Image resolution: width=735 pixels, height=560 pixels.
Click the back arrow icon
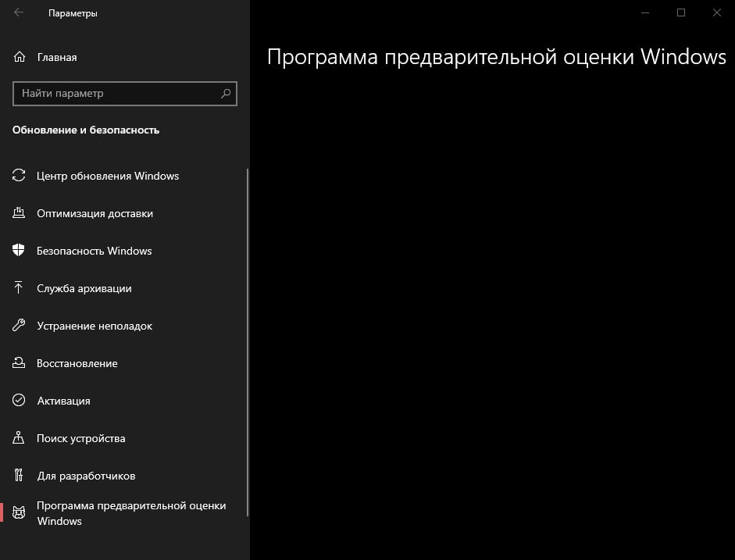click(x=19, y=12)
